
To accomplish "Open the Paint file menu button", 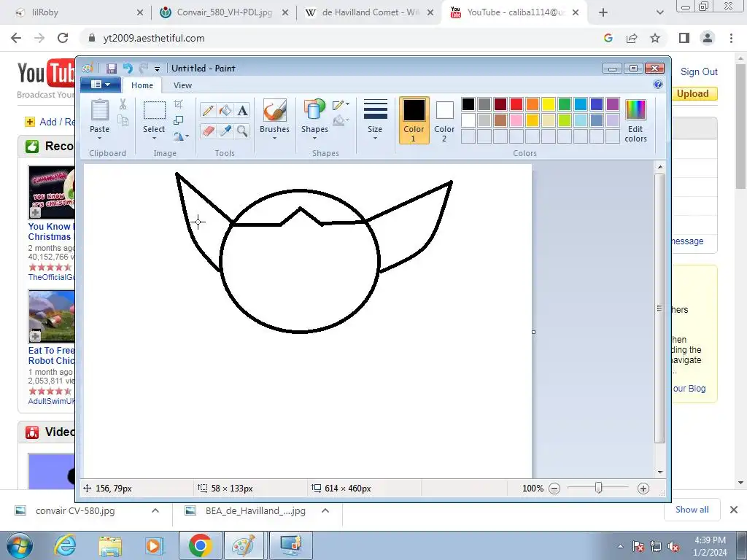I will [x=101, y=85].
